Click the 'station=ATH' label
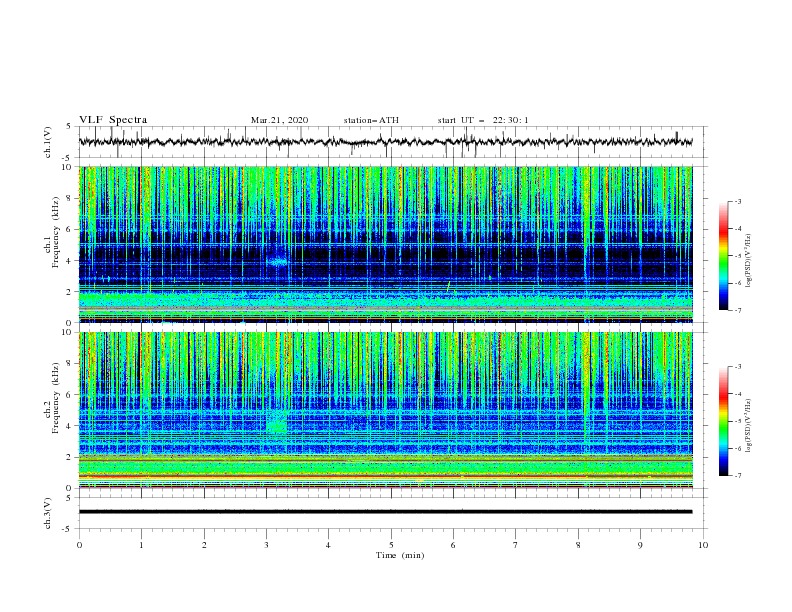This screenshot has height=612, width=792. (371, 120)
